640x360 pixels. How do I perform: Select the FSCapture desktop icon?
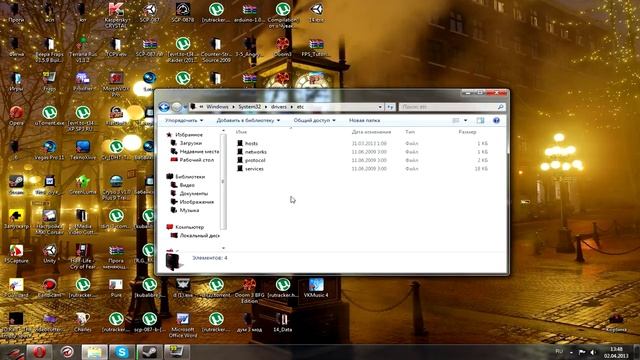pos(16,253)
